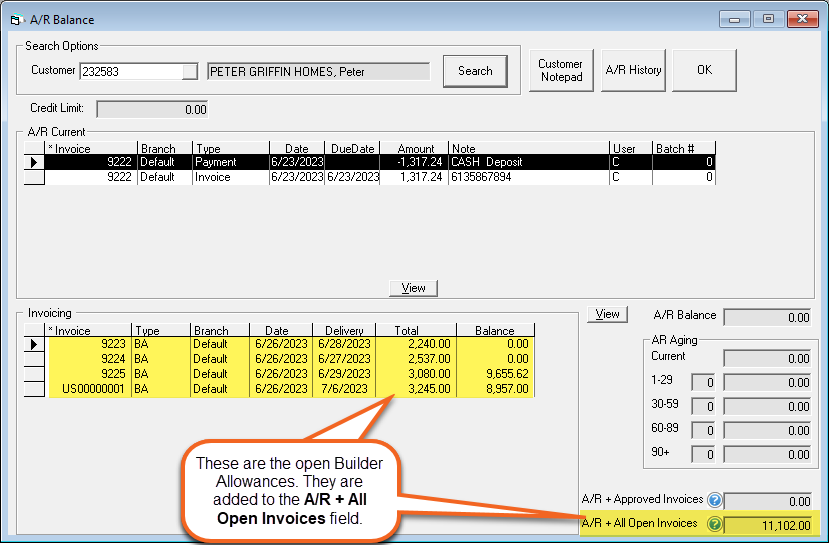Click View button beside Invoicing grid
This screenshot has height=545, width=829.
click(607, 314)
